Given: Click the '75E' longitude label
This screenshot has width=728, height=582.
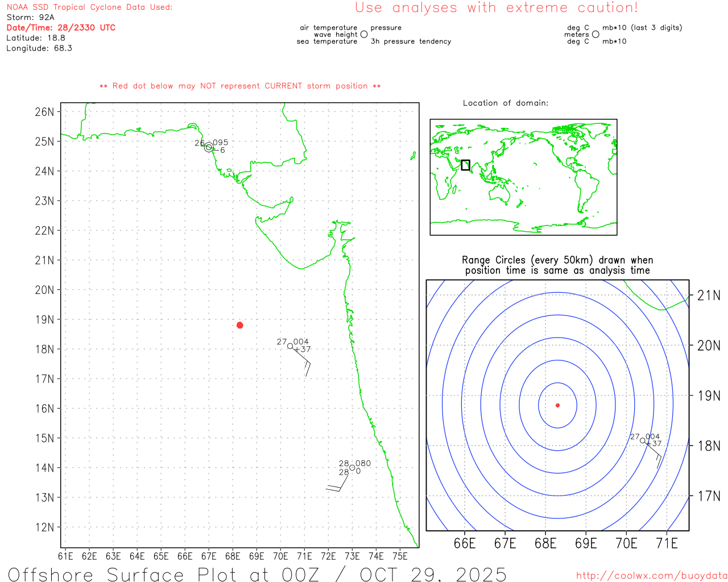Looking at the screenshot, I should pos(400,556).
